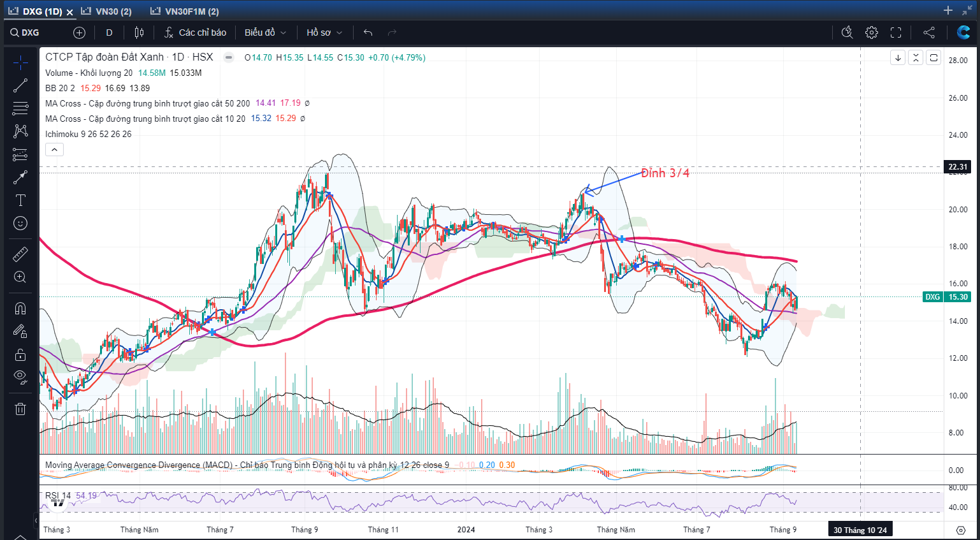The width and height of the screenshot is (980, 540).
Task: Select the ruler measure tool
Action: coord(20,254)
